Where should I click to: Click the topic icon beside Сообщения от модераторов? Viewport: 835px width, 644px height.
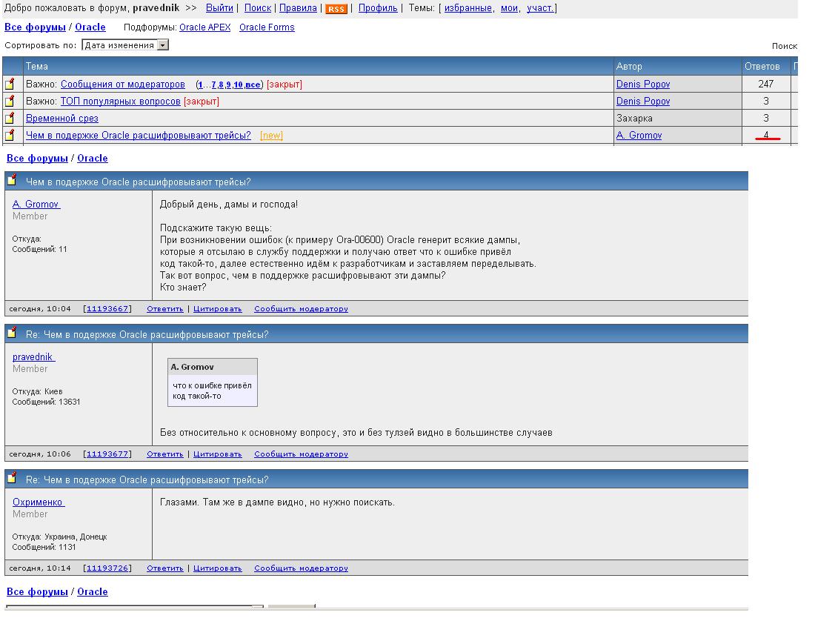(10, 84)
